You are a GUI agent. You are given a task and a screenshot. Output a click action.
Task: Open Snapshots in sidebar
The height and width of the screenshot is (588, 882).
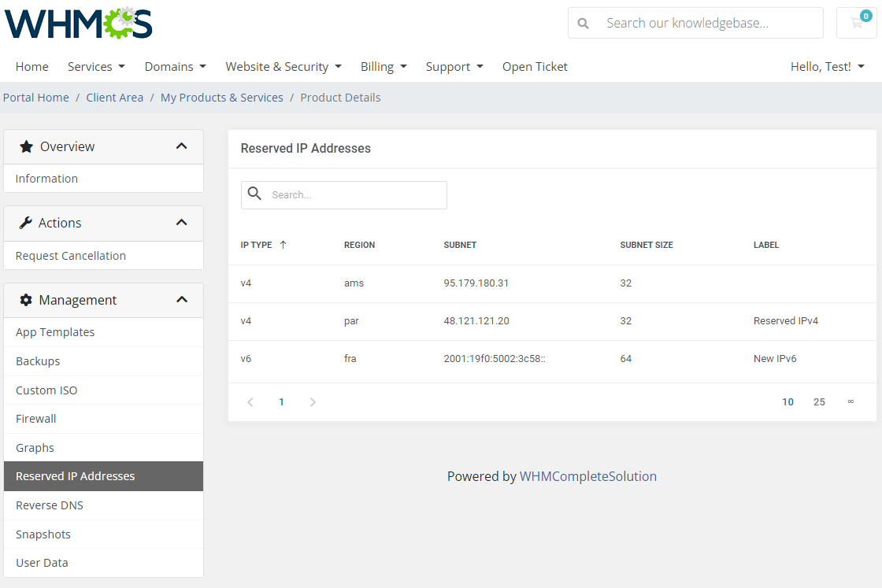tap(103, 534)
